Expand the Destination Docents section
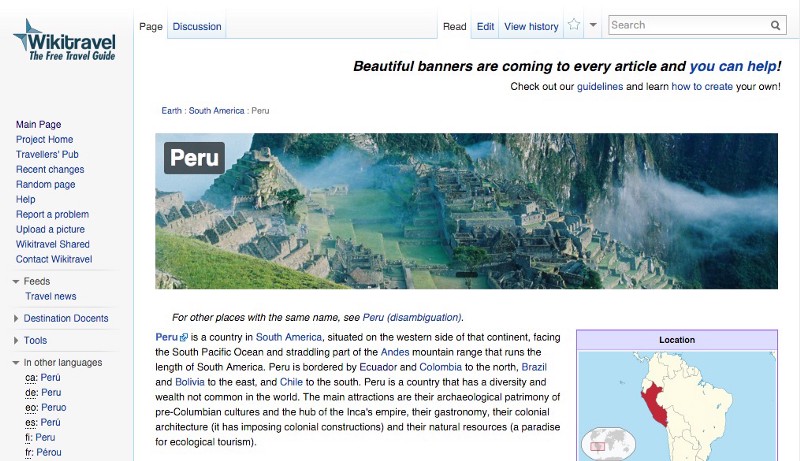This screenshot has width=800, height=461. (x=16, y=319)
